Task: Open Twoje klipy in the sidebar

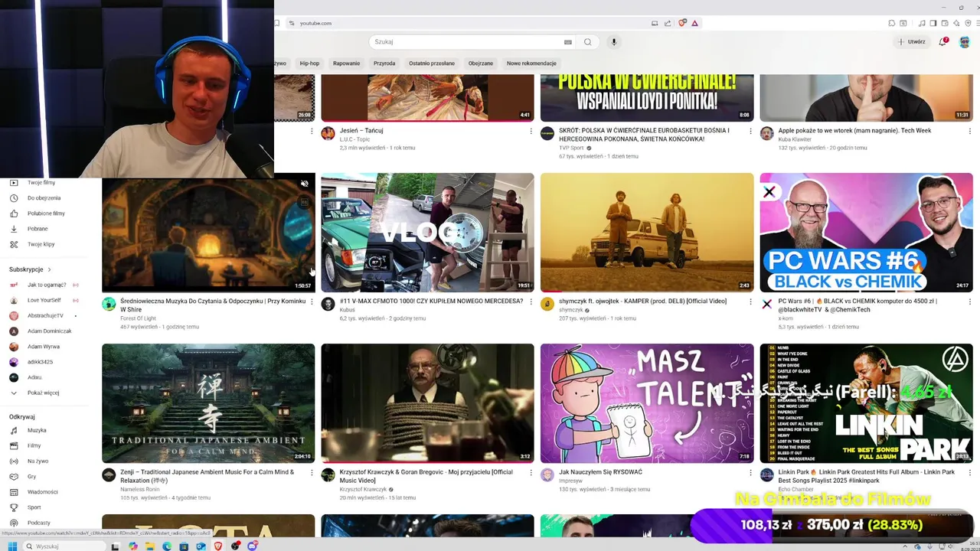Action: pos(41,244)
